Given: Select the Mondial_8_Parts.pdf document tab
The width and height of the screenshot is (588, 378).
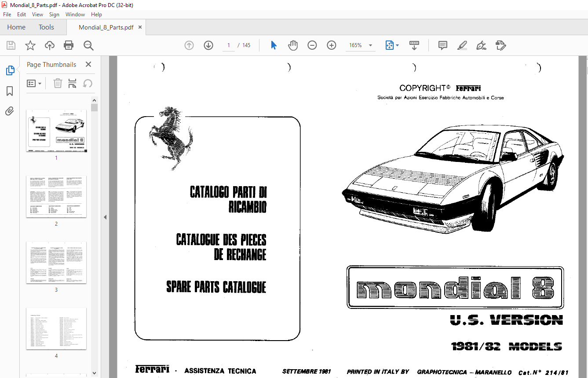Looking at the screenshot, I should tap(106, 27).
